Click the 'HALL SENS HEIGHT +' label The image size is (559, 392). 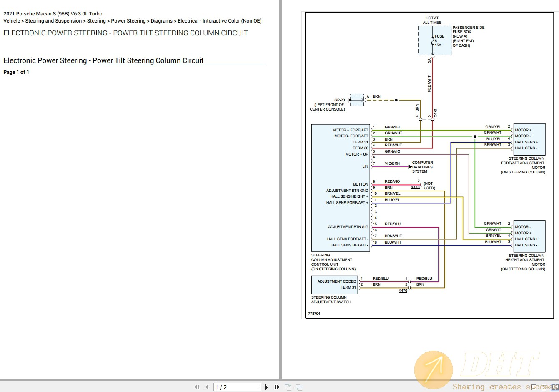(349, 196)
